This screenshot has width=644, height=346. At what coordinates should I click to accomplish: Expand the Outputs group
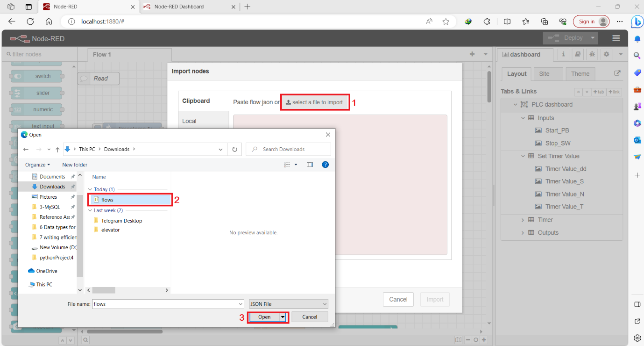click(523, 233)
